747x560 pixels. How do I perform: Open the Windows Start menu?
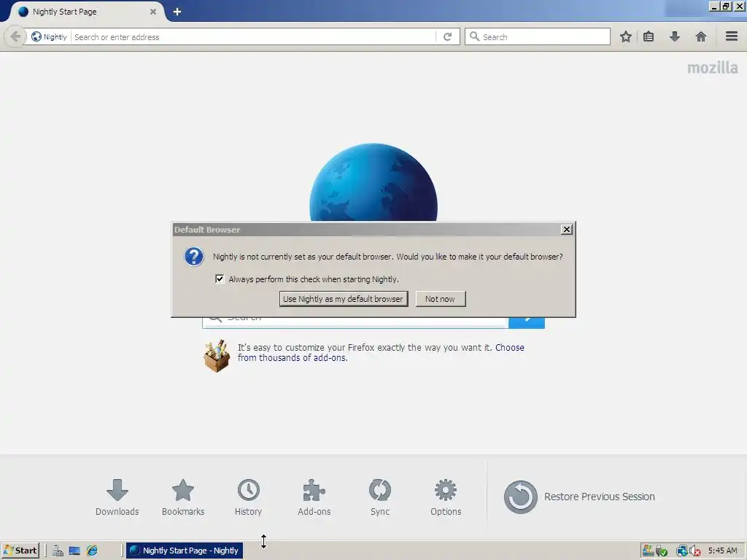(x=20, y=551)
